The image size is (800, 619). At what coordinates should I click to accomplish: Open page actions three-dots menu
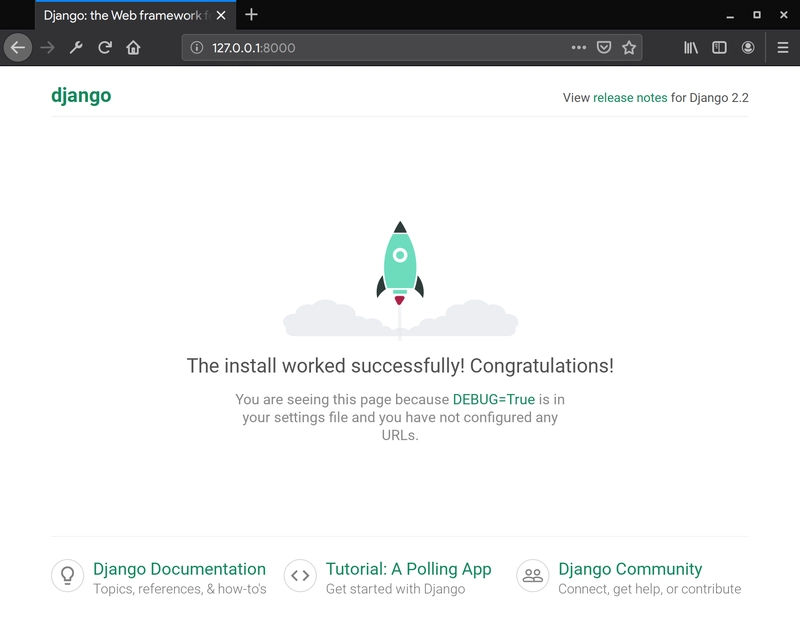coord(579,47)
